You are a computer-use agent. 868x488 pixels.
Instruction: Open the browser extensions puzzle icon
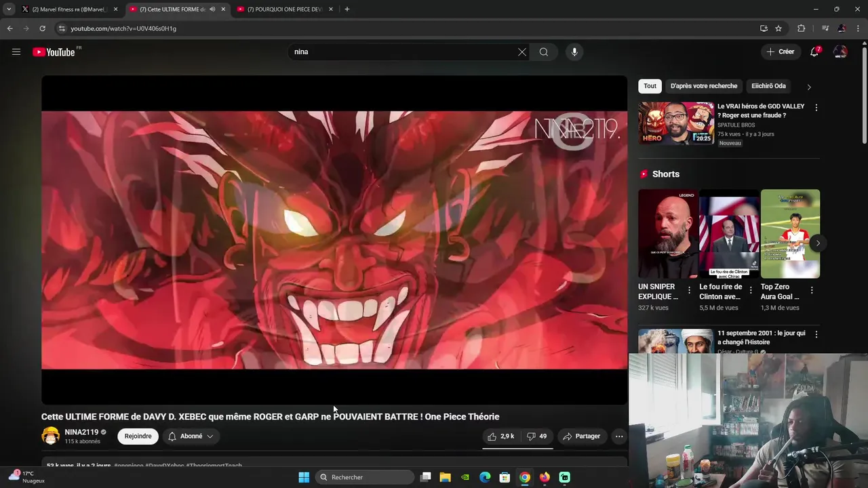tap(801, 28)
